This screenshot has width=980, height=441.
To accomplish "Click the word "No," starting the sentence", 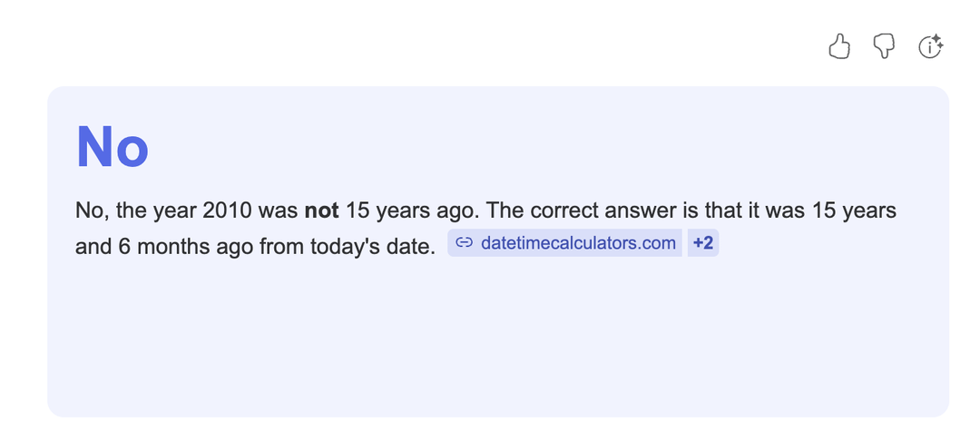I will coord(93,211).
